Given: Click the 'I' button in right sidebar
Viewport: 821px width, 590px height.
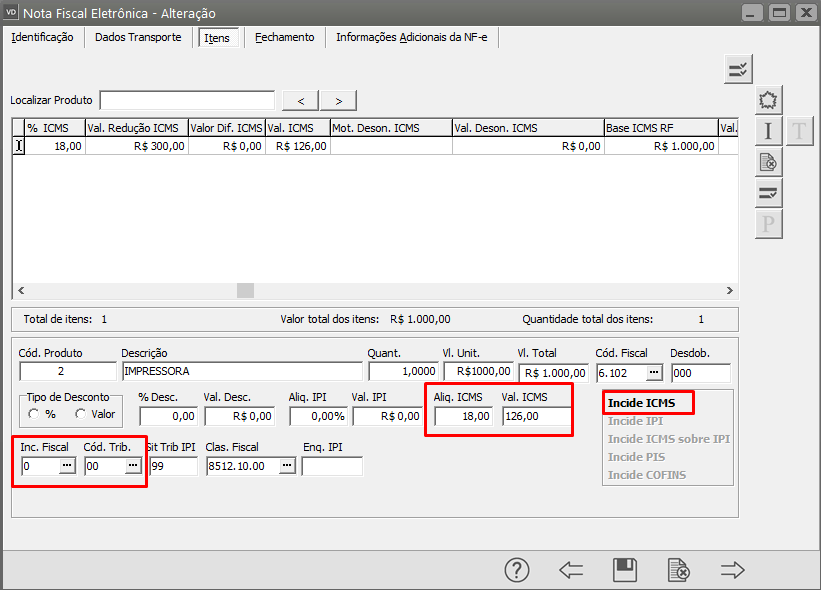Looking at the screenshot, I should click(x=768, y=131).
